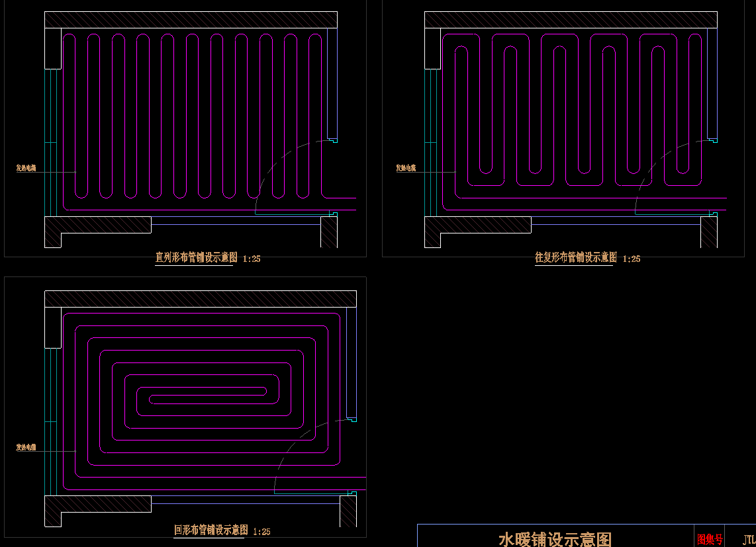This screenshot has height=547, width=756.
Task: Select 1:25 scale text of 往复形 drawing
Action: (632, 259)
